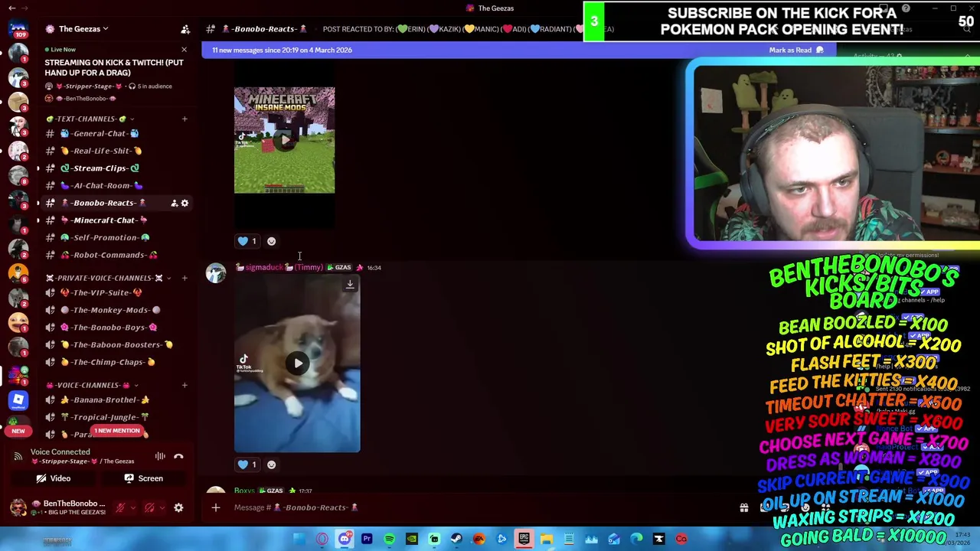Image resolution: width=980 pixels, height=551 pixels.
Task: Disconnect from voice with hang-up icon
Action: click(178, 456)
